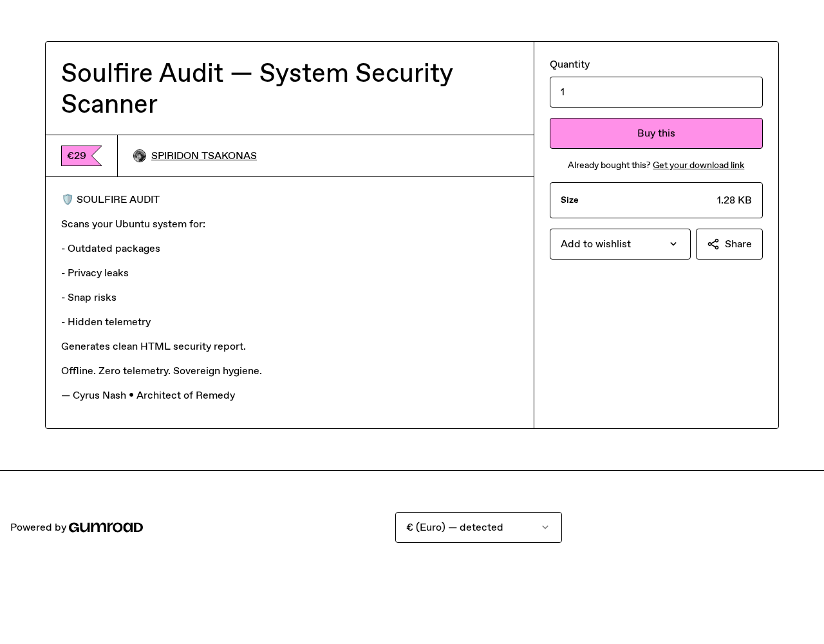Visit SPIRIDON TSAKONAS seller profile
This screenshot has width=824, height=644.
coord(204,156)
